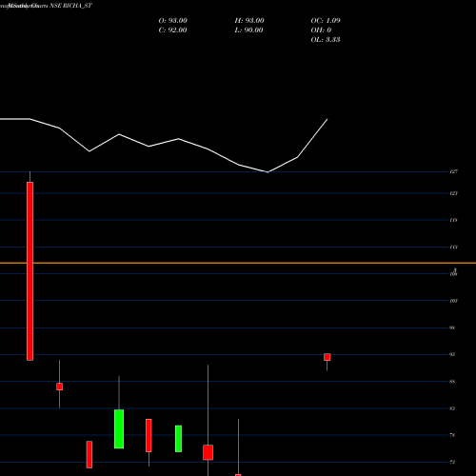
Task: Click the 127 price axis label
Action: (x=453, y=171)
